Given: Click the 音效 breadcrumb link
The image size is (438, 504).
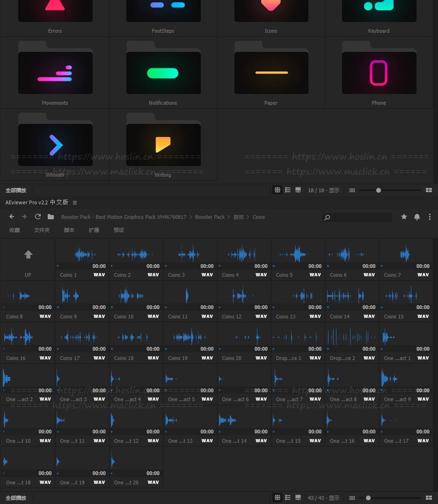Looking at the screenshot, I should click(x=239, y=217).
